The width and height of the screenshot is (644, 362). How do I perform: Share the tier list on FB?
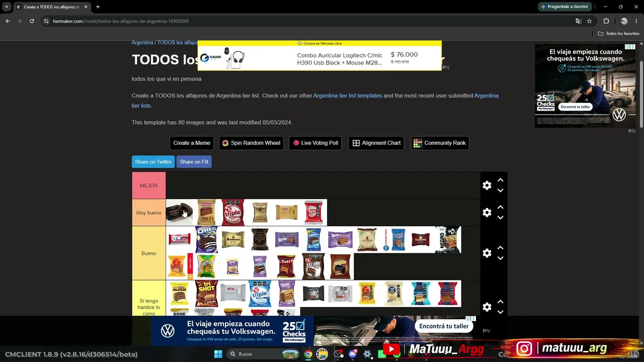coord(194,162)
